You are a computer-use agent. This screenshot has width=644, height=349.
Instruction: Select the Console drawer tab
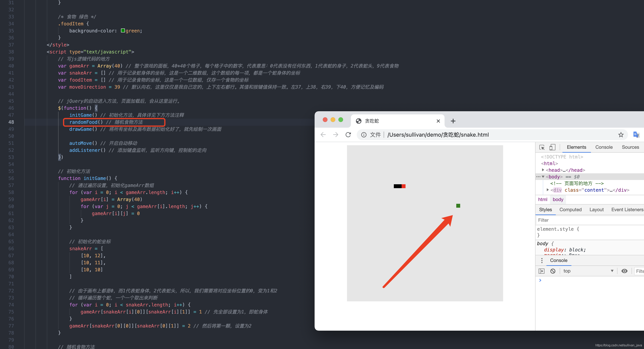pyautogui.click(x=559, y=261)
